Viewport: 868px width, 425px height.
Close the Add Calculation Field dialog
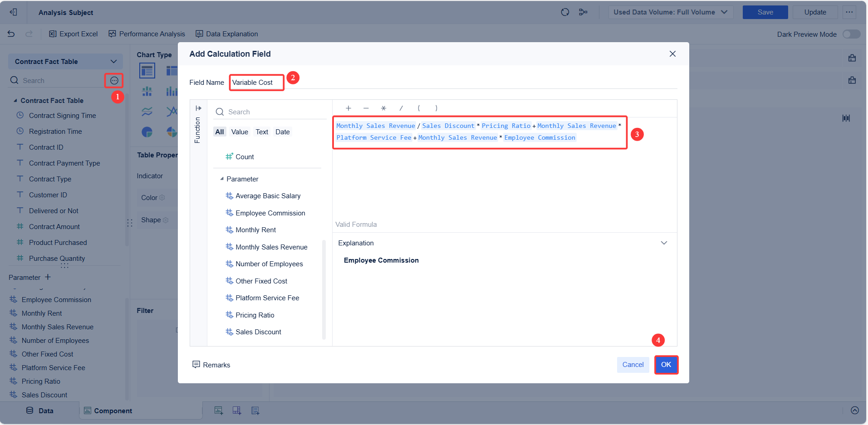coord(672,54)
